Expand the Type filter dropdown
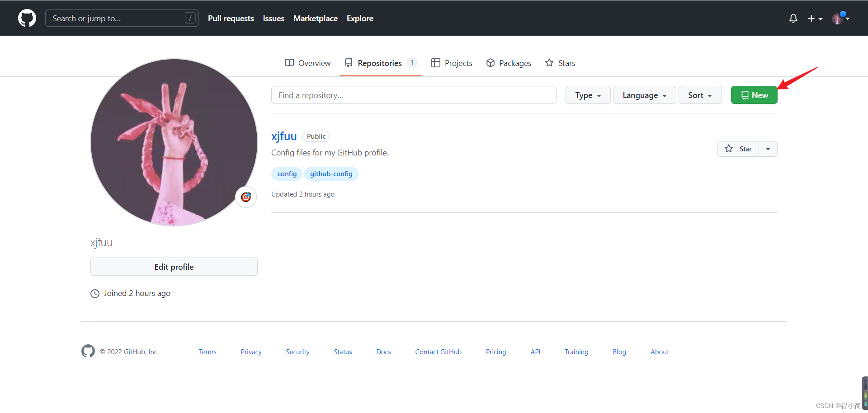 (x=588, y=95)
